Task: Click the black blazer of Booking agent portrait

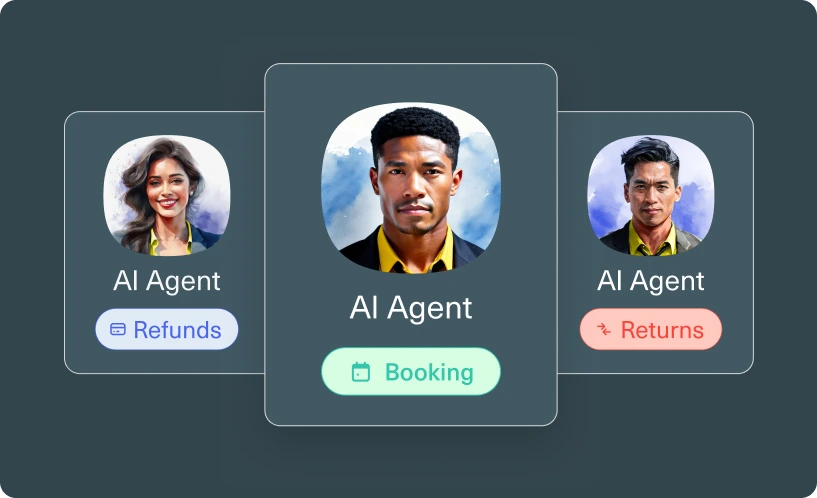Action: (x=360, y=254)
